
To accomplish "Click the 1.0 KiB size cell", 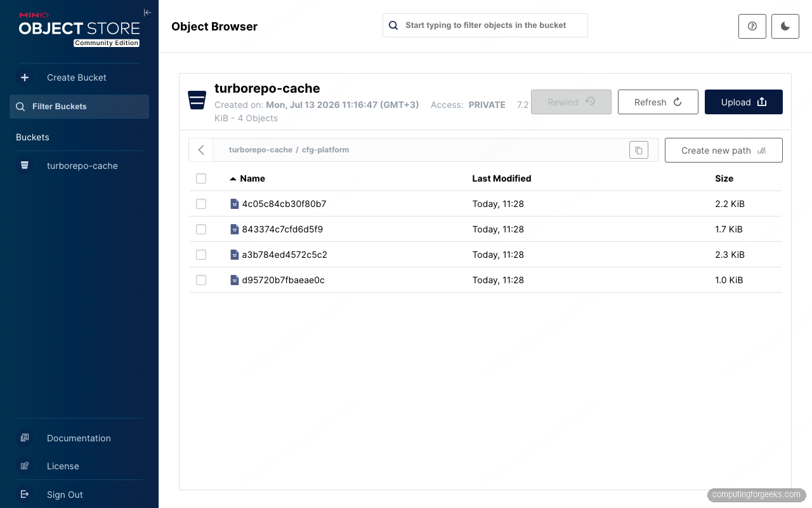I will tap(729, 280).
